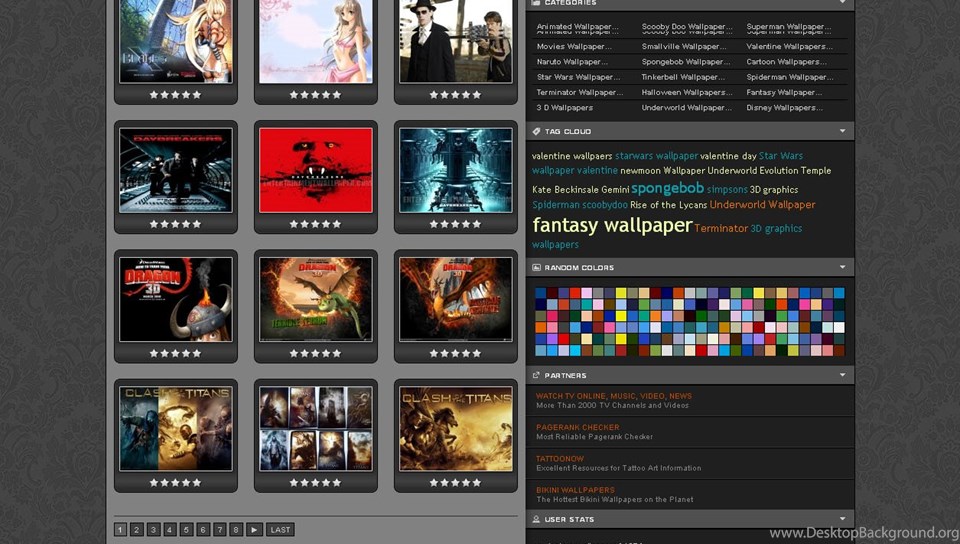The width and height of the screenshot is (960, 544).
Task: Select the 'simpsons' tag
Action: (x=727, y=190)
